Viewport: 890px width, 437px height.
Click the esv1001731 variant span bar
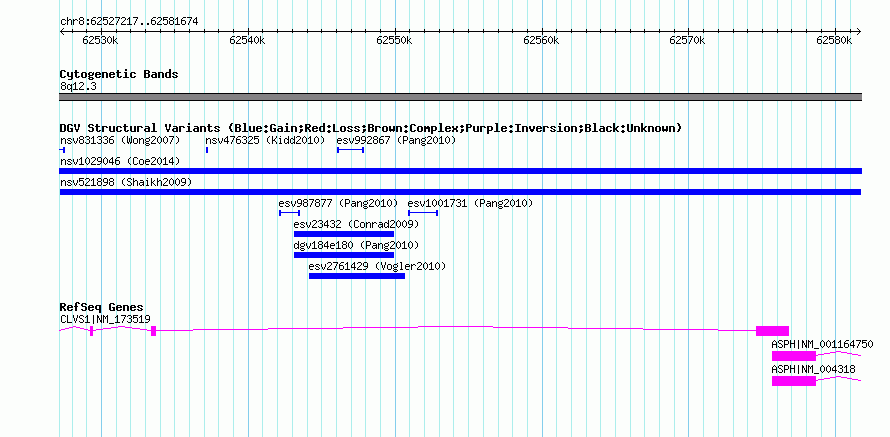pos(423,213)
